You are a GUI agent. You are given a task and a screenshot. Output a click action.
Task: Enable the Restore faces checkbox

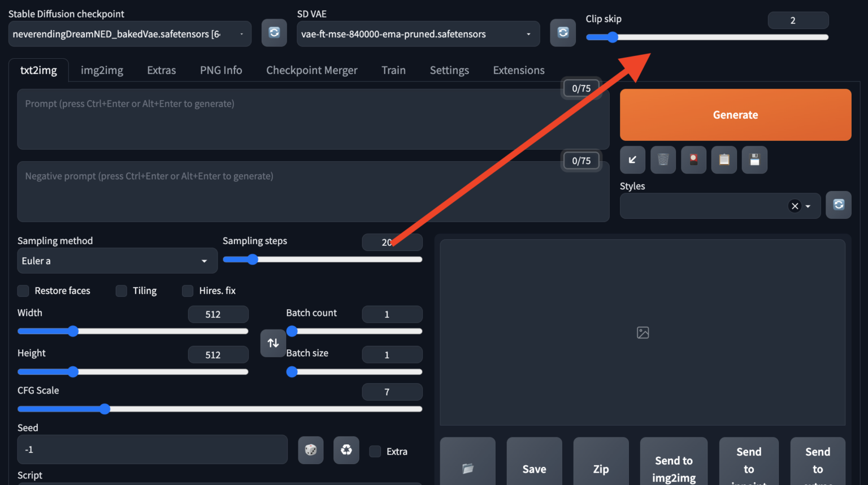[x=23, y=291]
